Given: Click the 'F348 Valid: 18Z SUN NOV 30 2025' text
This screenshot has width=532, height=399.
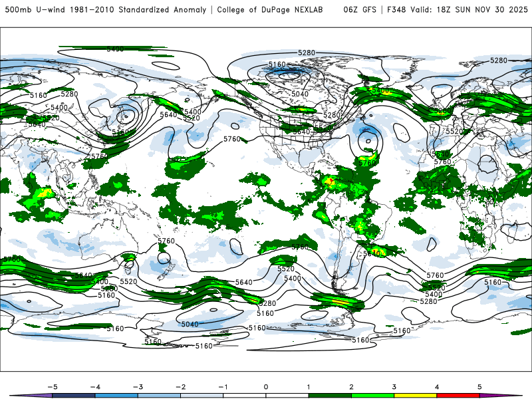Looking at the screenshot, I should click(458, 9).
